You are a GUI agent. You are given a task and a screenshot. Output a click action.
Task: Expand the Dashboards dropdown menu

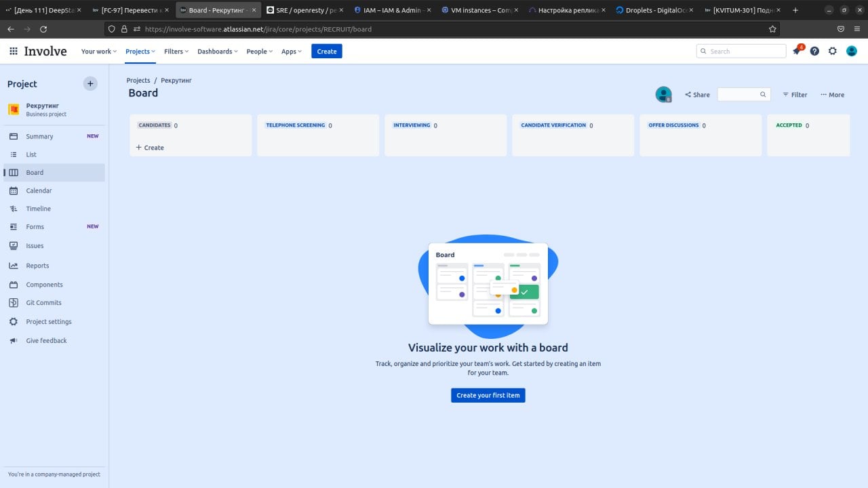click(218, 52)
